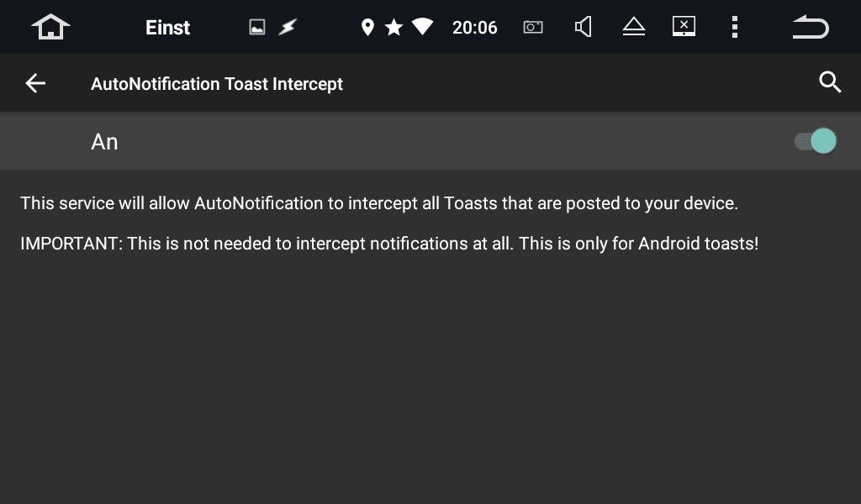The image size is (861, 504).
Task: Open search with the magnifier icon
Action: (x=830, y=82)
